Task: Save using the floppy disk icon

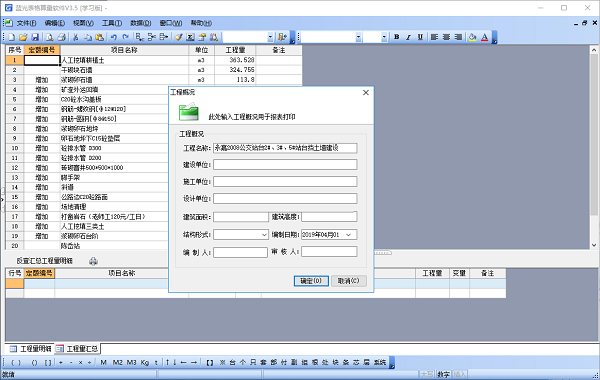Action: tap(35, 37)
